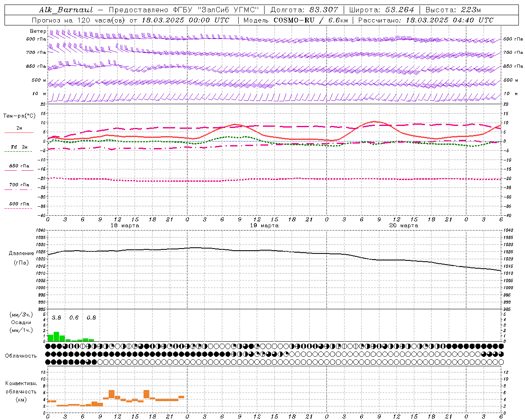Screen dimensions: 525x420
Task: Click the (мм/3ч.) units label
Action: 21,314
